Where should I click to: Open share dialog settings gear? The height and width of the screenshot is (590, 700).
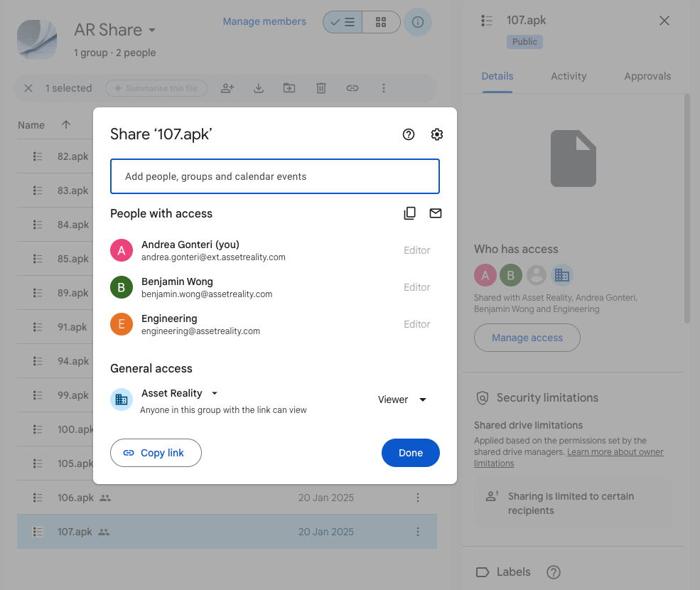[x=437, y=134]
